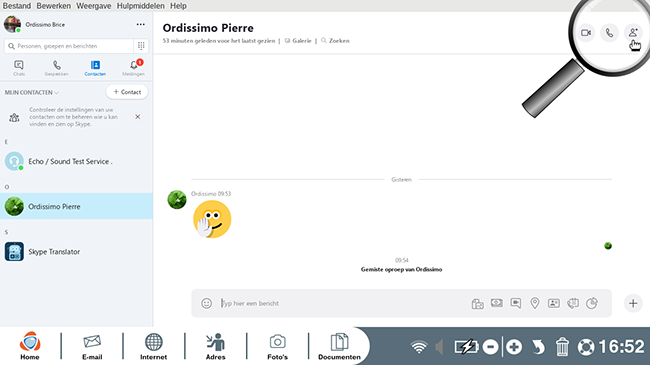Open Home in the bottom bar
This screenshot has width=650, height=365.
point(30,346)
